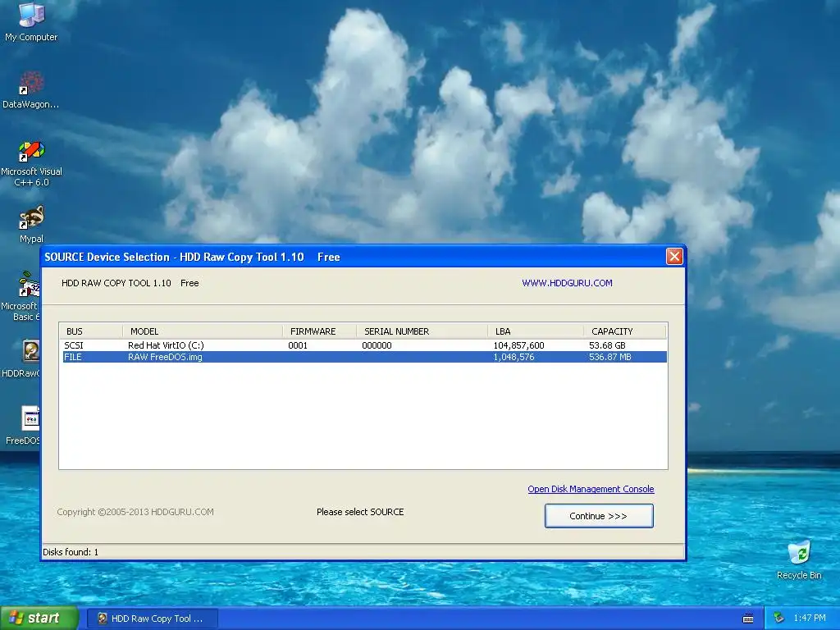Select HDD Raw Copy Tool taskbar button
Screen dimensions: 840x630
152,619
